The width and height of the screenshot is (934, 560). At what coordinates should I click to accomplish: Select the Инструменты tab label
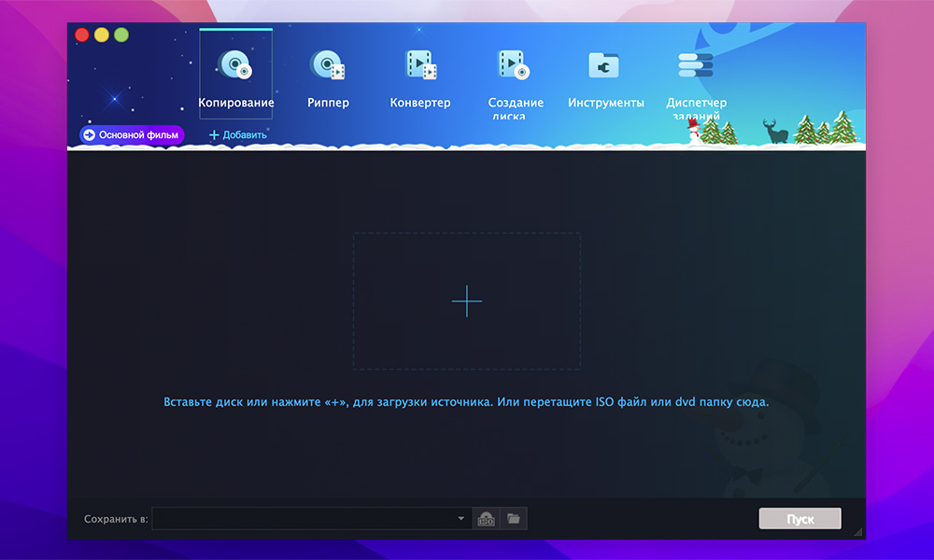tap(605, 103)
